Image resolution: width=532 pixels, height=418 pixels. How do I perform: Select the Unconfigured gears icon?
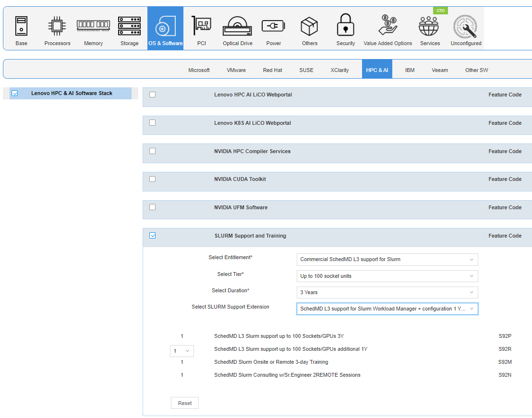click(465, 26)
